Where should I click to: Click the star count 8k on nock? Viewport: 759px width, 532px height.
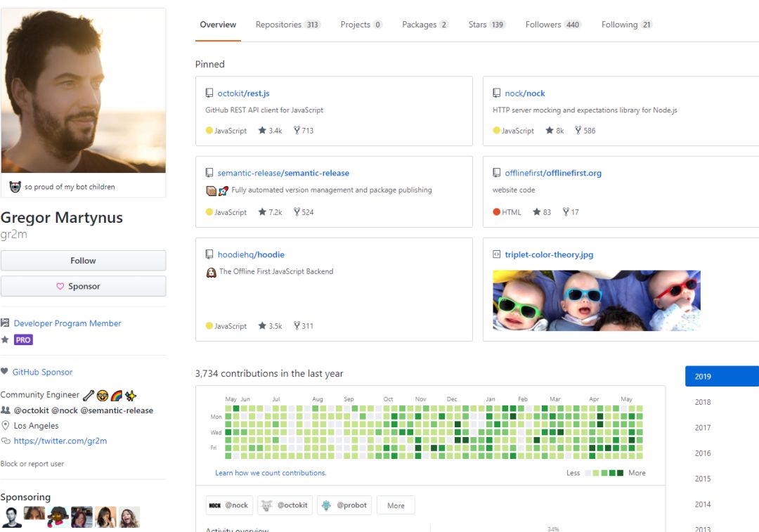(554, 130)
